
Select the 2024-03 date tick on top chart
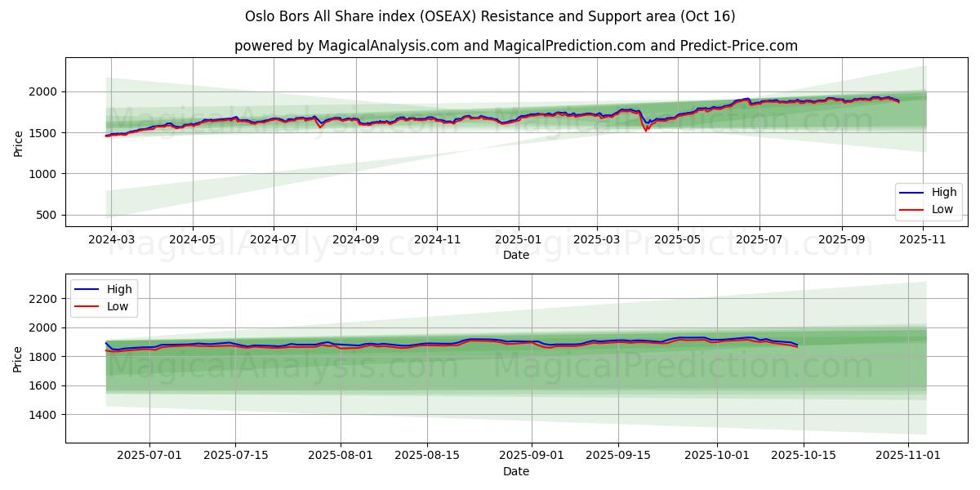[111, 240]
